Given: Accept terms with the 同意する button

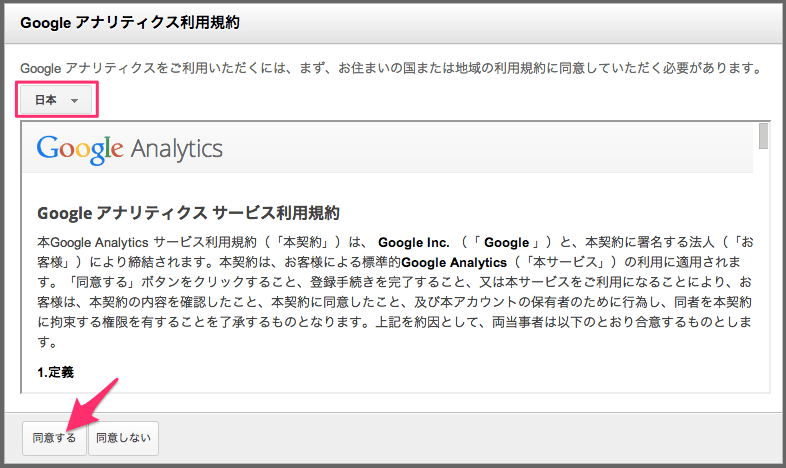Looking at the screenshot, I should point(54,438).
